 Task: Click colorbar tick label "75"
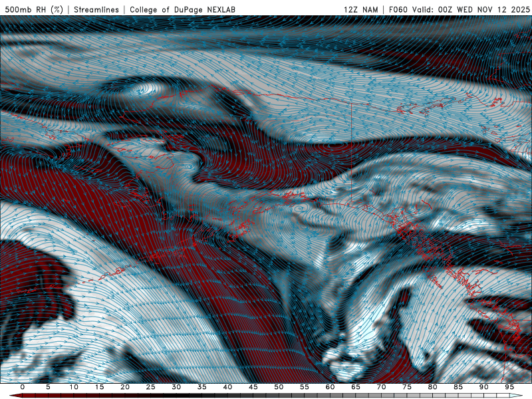pos(407,387)
